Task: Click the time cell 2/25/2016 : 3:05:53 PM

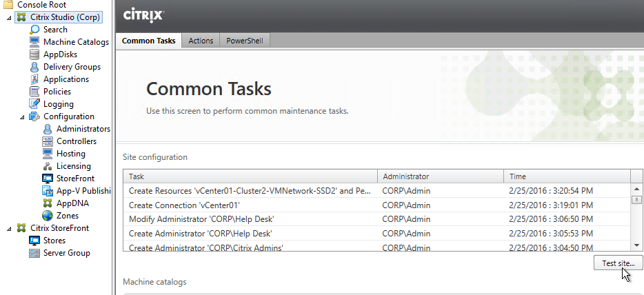Action: click(551, 234)
